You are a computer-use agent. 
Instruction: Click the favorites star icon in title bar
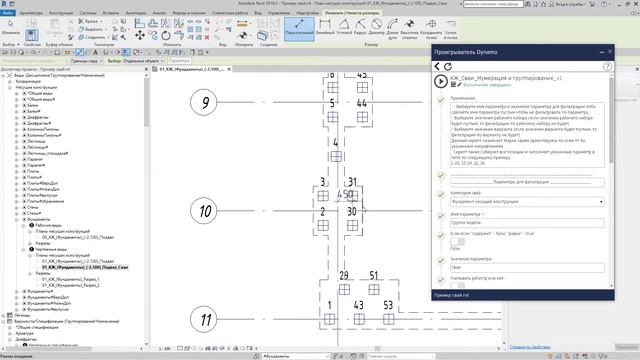544,4
